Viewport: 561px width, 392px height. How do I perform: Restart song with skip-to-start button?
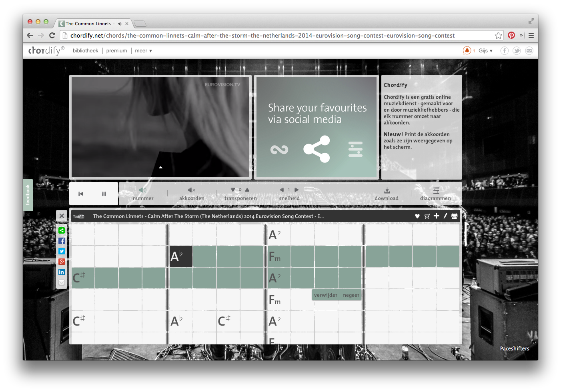coord(81,194)
